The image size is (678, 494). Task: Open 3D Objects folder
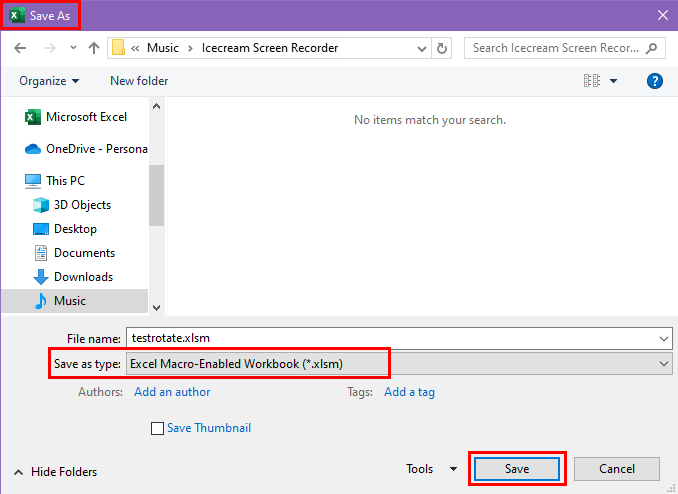point(72,205)
